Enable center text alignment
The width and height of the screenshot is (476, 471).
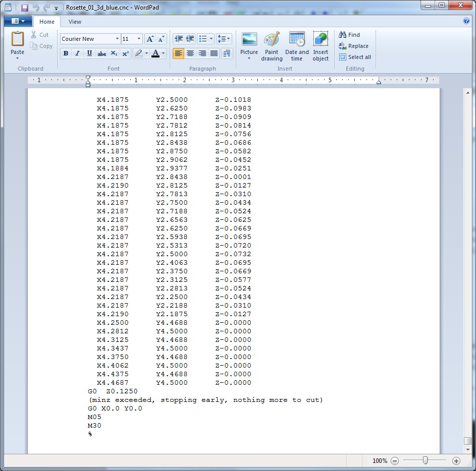click(x=190, y=53)
